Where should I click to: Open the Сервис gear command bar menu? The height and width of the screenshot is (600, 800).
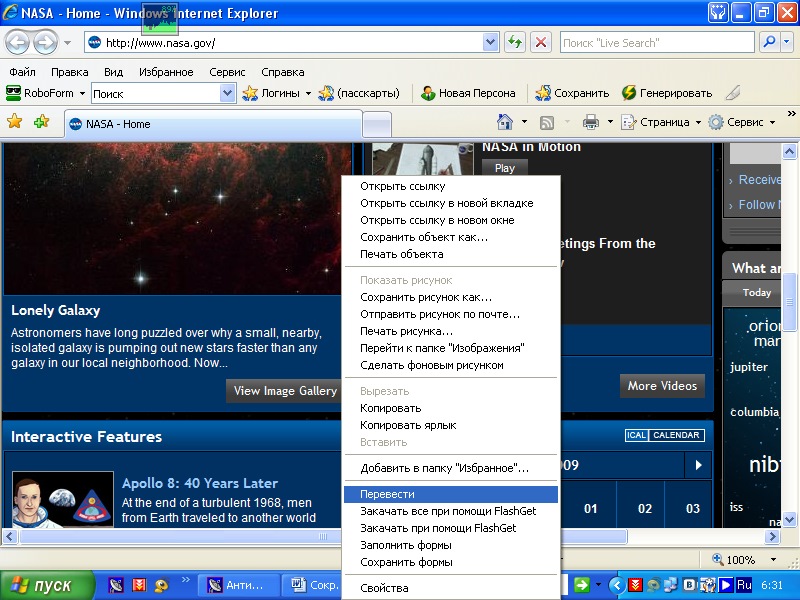[x=742, y=122]
